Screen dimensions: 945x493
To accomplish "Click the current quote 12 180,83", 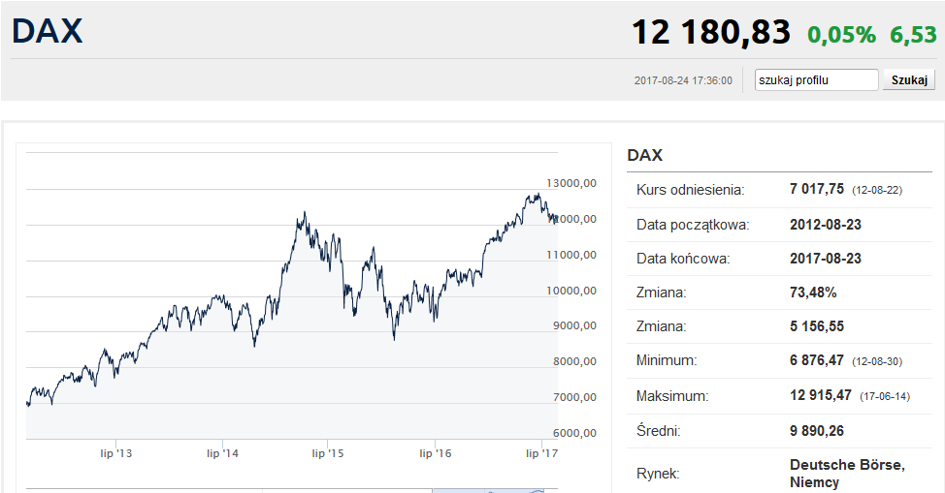I will (710, 32).
